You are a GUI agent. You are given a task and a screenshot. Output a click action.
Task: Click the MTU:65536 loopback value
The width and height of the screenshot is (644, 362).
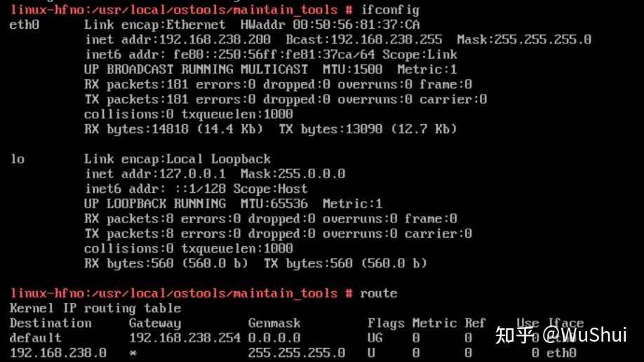click(274, 204)
